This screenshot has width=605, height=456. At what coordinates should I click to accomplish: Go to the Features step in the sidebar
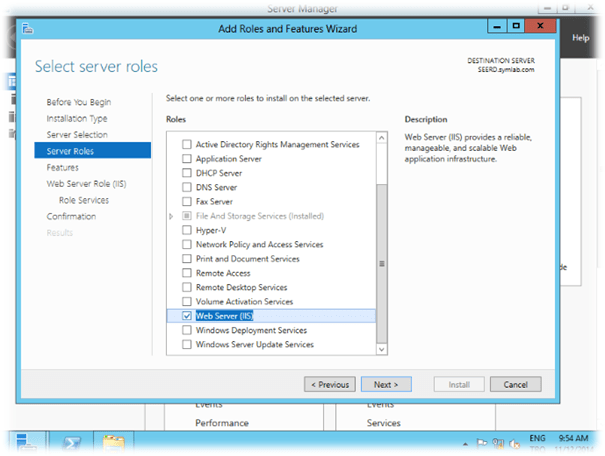pos(62,167)
